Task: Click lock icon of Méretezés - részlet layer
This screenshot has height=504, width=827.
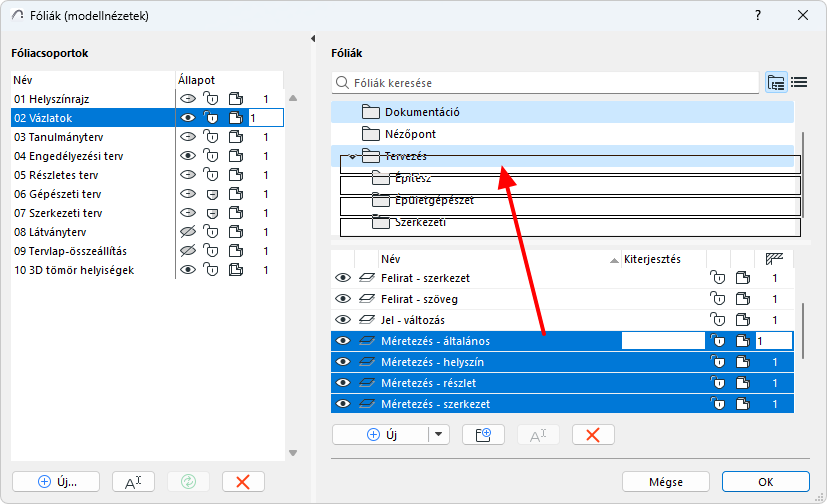Action: (x=717, y=383)
